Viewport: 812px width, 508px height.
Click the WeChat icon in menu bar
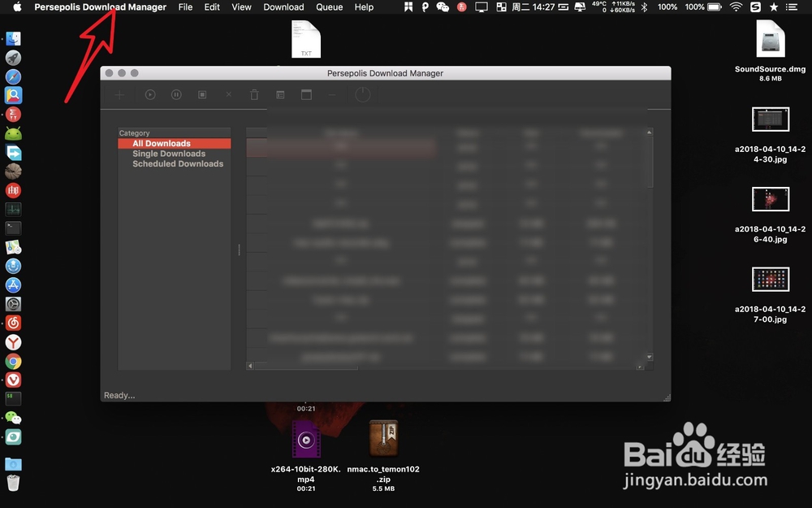coord(443,7)
